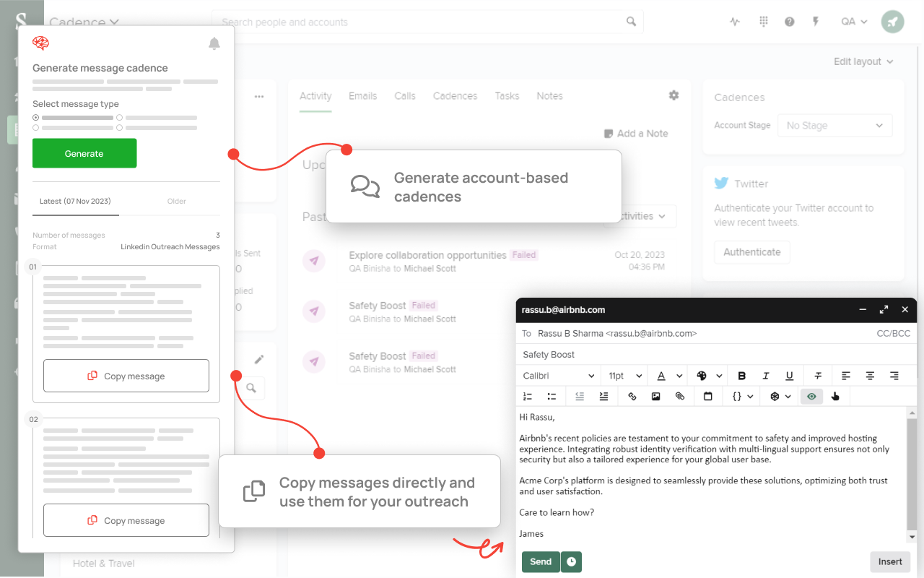
Task: Open the activity pulse icon in the header
Action: [x=735, y=22]
